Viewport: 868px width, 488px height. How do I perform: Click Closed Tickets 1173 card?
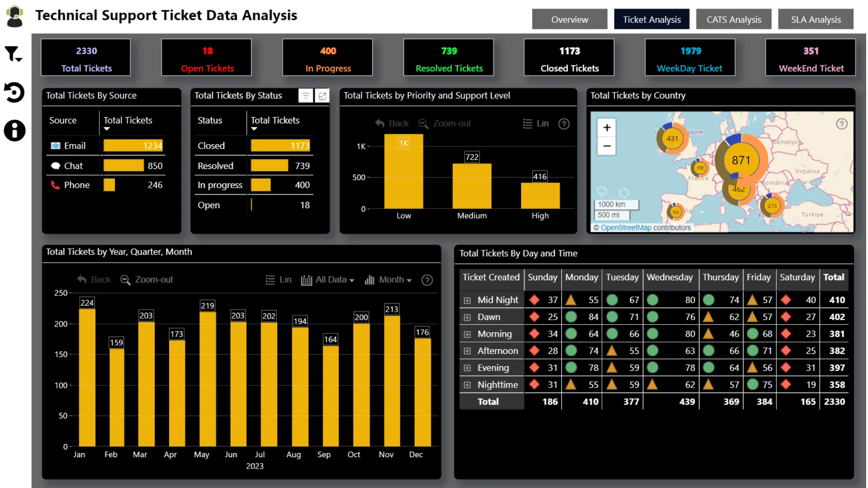click(x=569, y=57)
